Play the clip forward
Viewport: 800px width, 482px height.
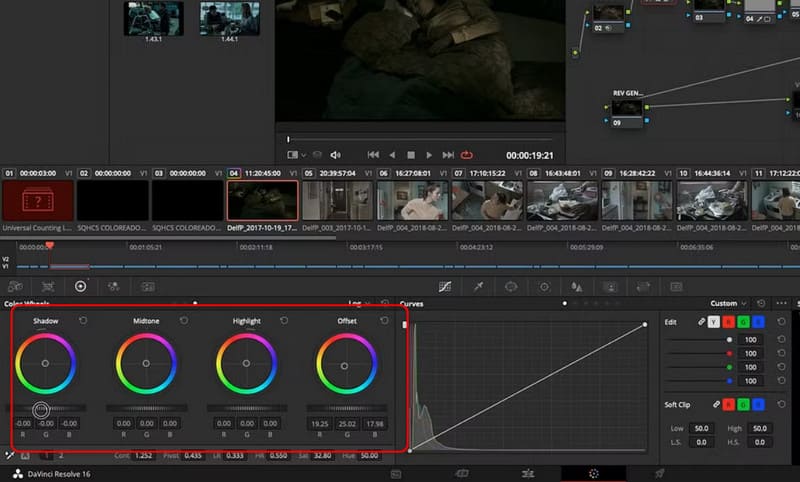coord(429,155)
